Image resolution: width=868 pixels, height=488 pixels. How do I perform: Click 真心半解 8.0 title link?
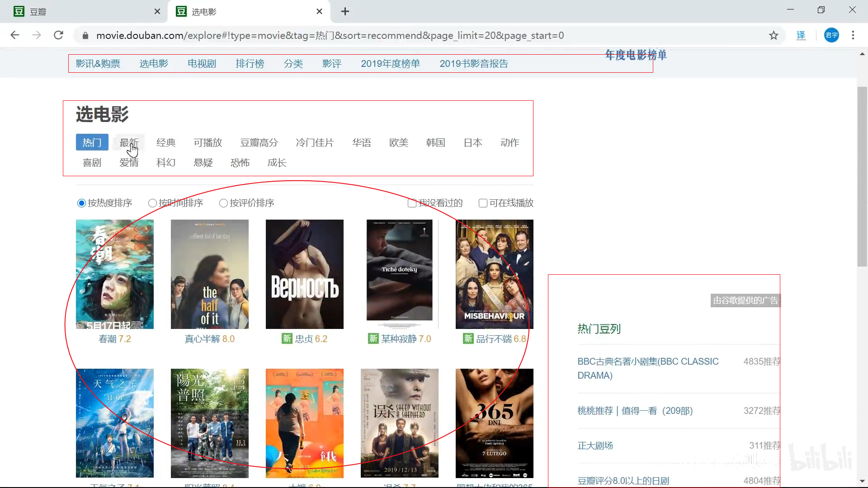210,339
